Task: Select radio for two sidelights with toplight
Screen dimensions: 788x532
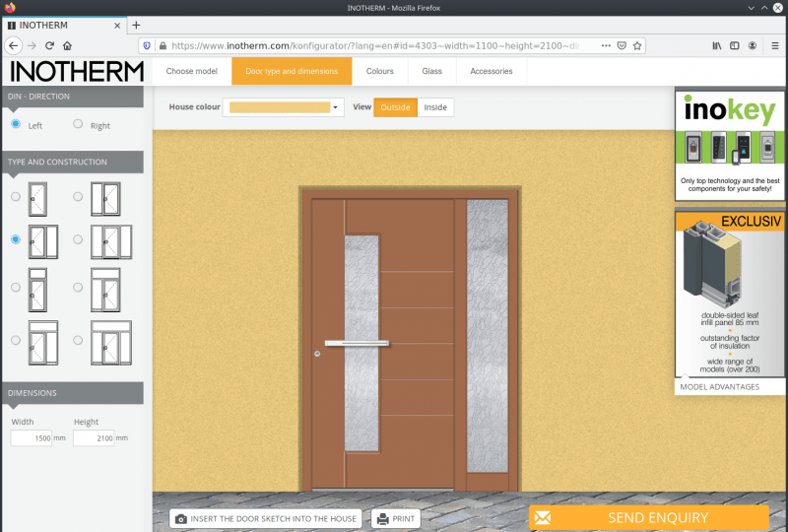Action: [x=78, y=341]
